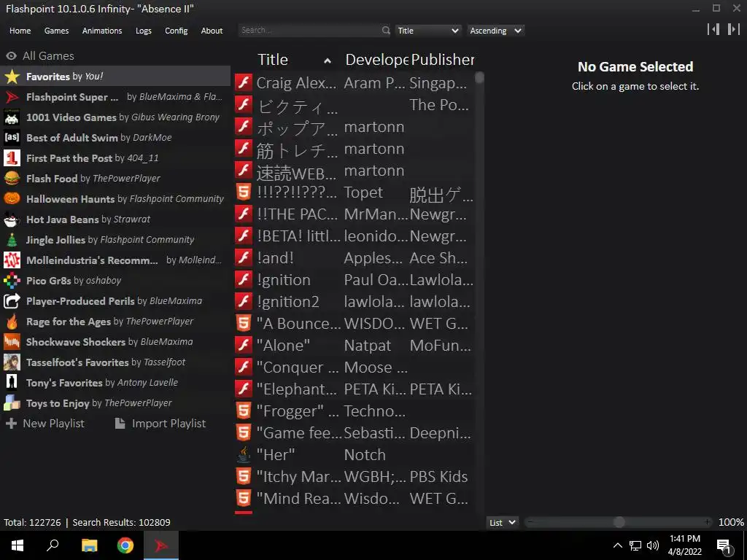Open the List layout dropdown
Viewport: 747px width, 560px height.
[502, 522]
